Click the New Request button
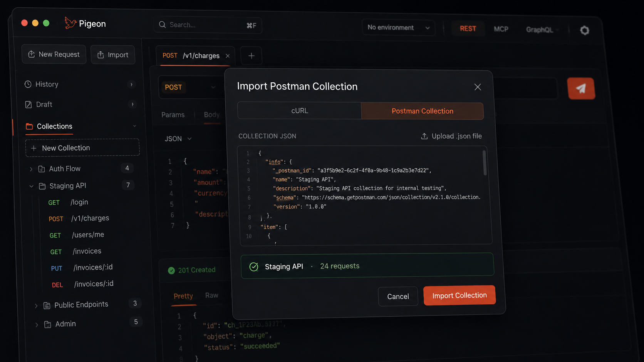 click(x=54, y=54)
